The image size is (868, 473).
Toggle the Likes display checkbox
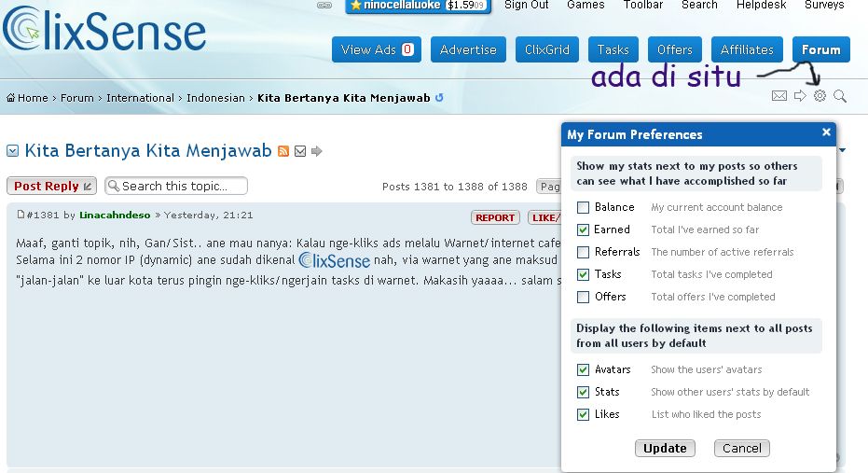pyautogui.click(x=583, y=414)
